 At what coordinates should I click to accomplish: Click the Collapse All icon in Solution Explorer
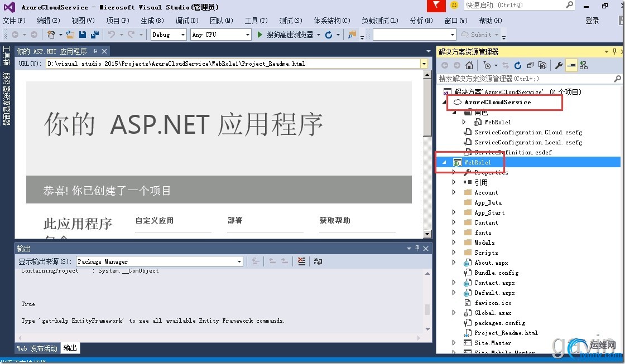pos(530,65)
